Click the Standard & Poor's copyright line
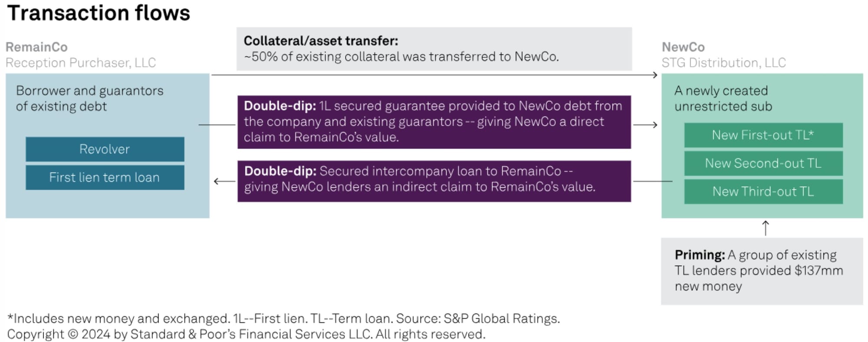 pyautogui.click(x=246, y=334)
